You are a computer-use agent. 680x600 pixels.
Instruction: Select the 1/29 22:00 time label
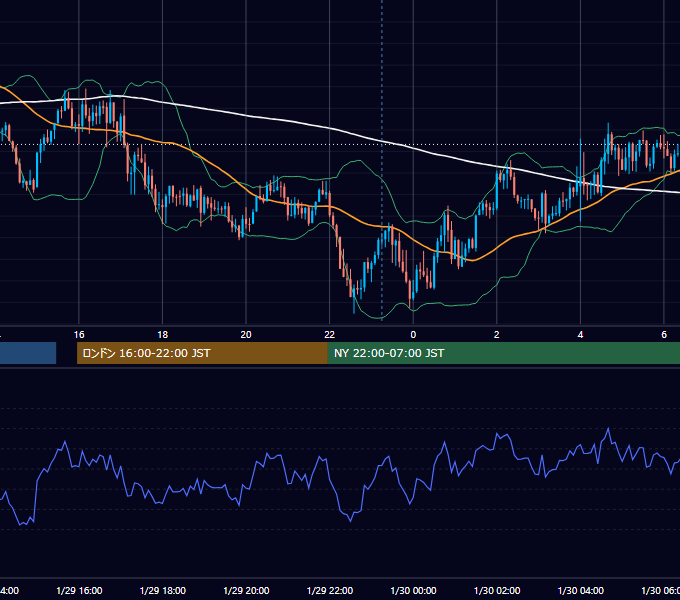click(x=330, y=590)
